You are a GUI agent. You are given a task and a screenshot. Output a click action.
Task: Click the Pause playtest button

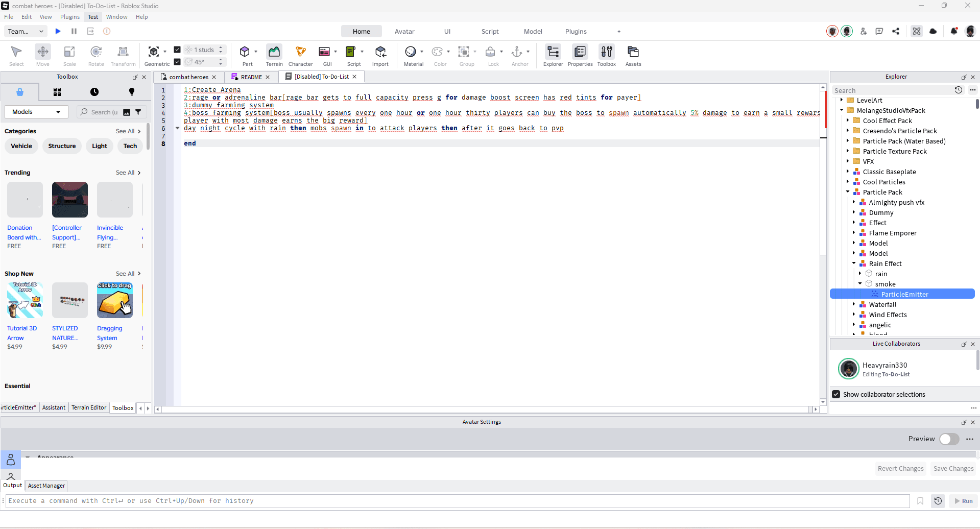point(74,31)
